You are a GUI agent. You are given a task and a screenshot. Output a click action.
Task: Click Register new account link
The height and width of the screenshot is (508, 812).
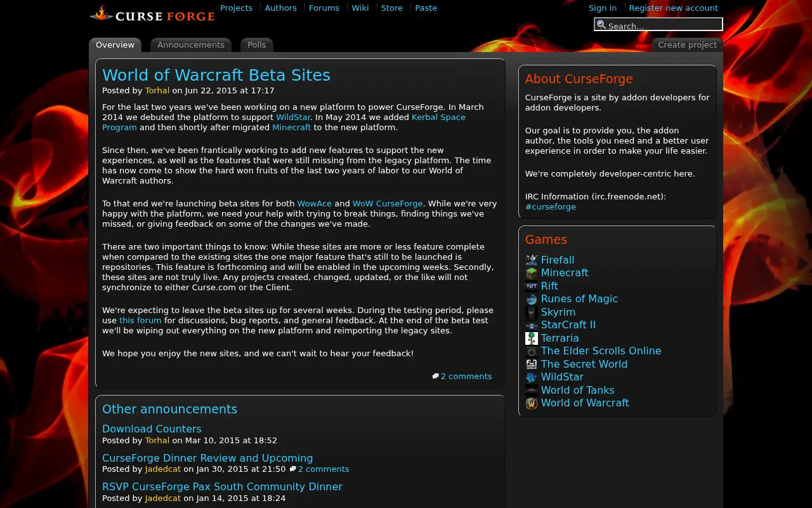click(674, 8)
